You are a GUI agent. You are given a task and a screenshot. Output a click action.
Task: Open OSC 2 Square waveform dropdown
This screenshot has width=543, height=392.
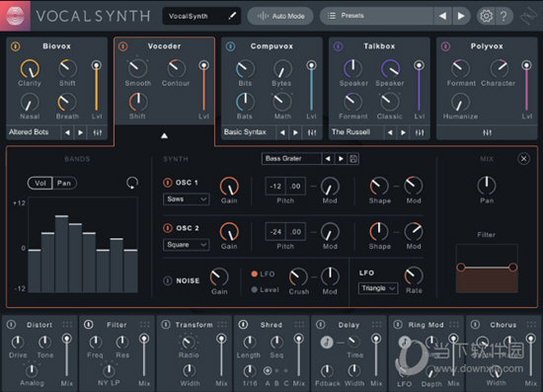coord(187,245)
